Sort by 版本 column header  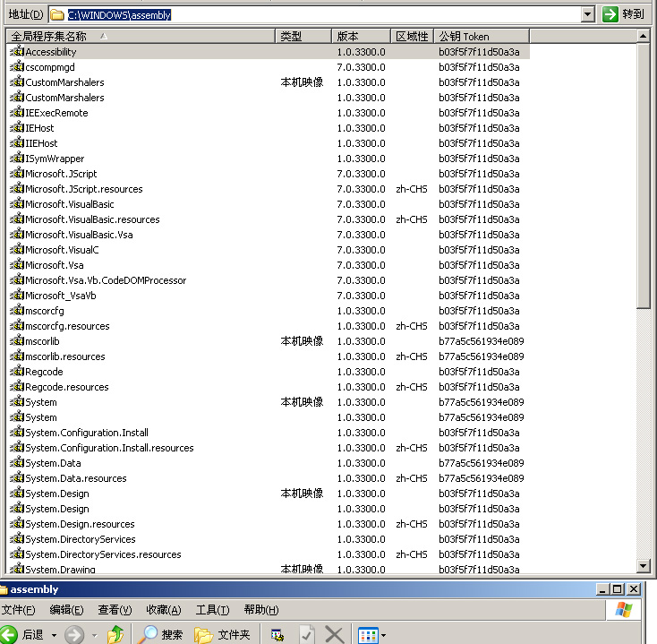(362, 37)
